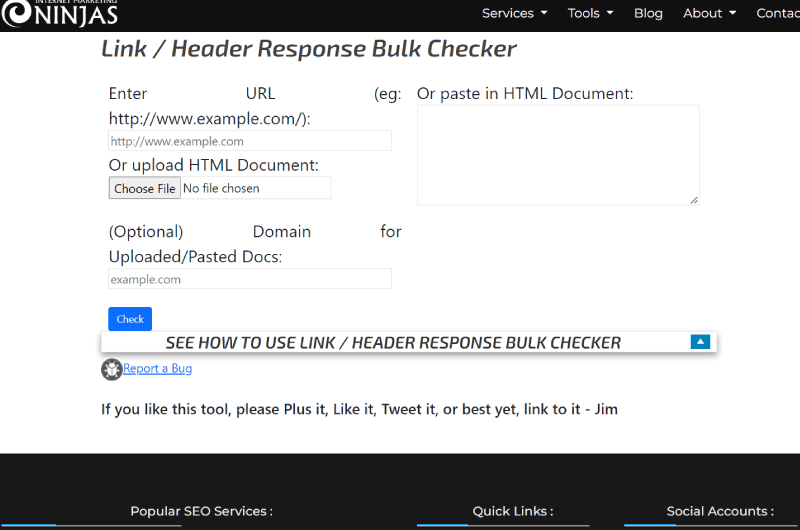800x530 pixels.
Task: Click the Quick Links footer heading
Action: click(x=513, y=511)
